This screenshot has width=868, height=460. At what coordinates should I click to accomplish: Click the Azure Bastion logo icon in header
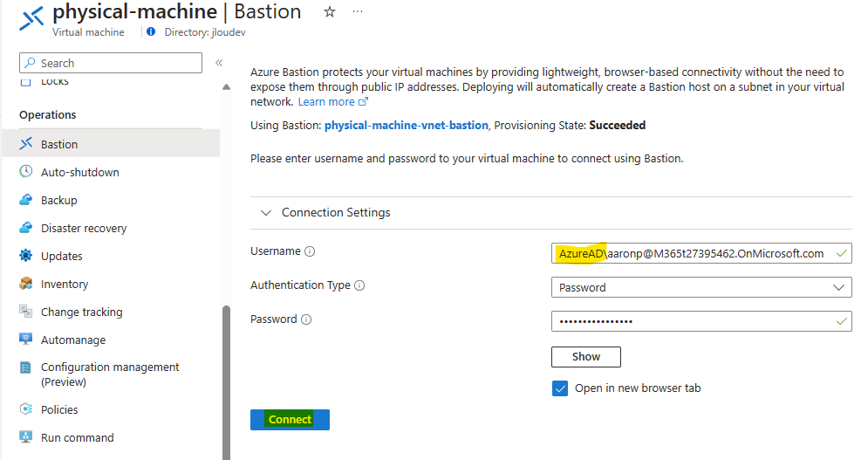pos(31,17)
